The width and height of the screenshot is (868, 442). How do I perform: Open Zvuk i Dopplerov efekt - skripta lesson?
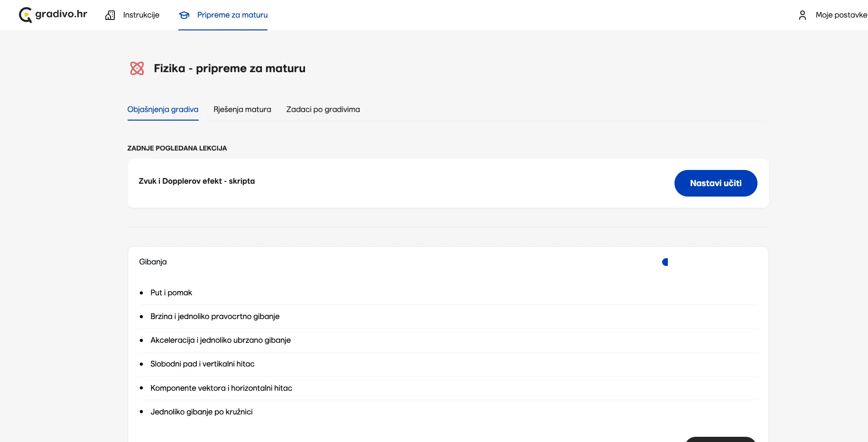point(196,181)
